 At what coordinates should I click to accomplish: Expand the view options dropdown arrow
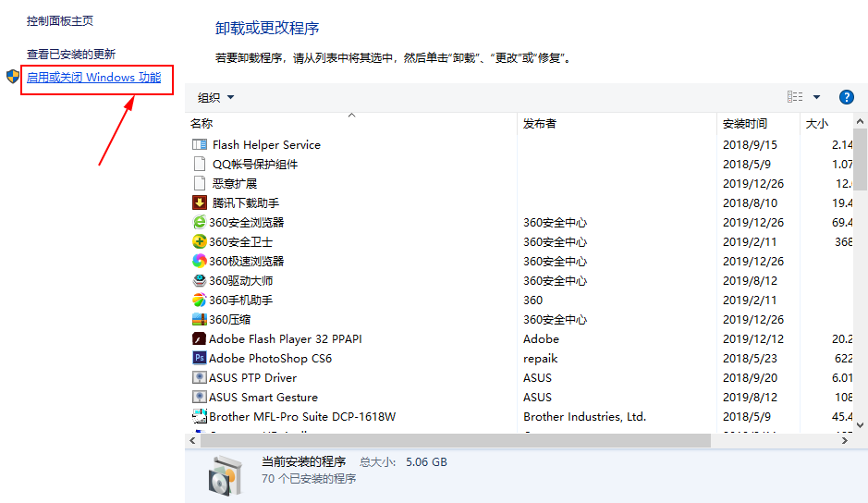click(x=816, y=97)
